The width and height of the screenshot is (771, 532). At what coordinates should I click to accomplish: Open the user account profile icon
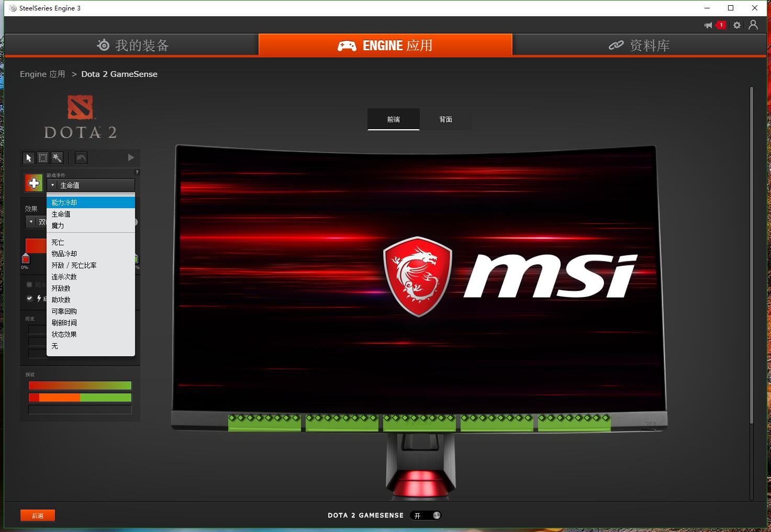point(753,25)
